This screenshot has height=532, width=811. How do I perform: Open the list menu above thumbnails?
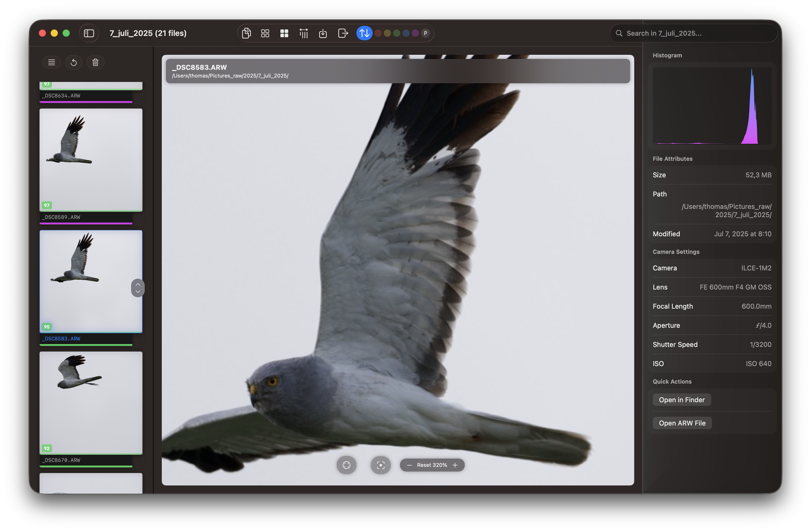click(51, 62)
